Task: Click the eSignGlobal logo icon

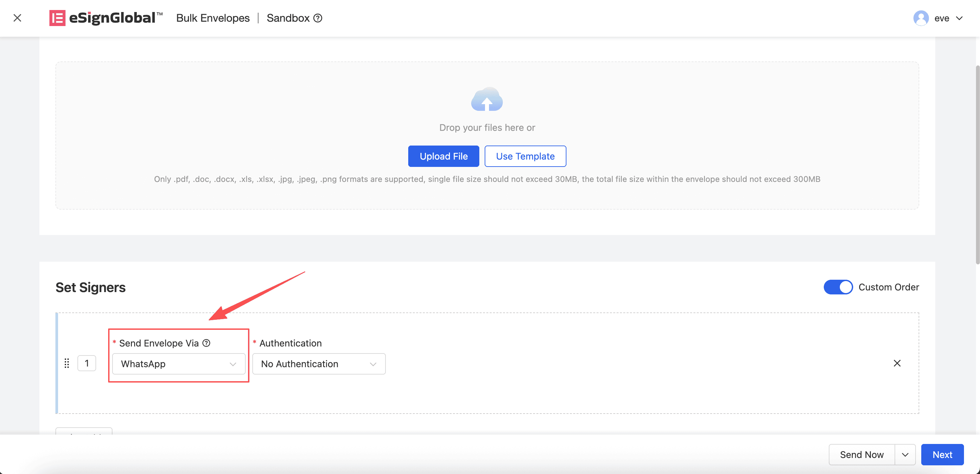Action: point(57,18)
